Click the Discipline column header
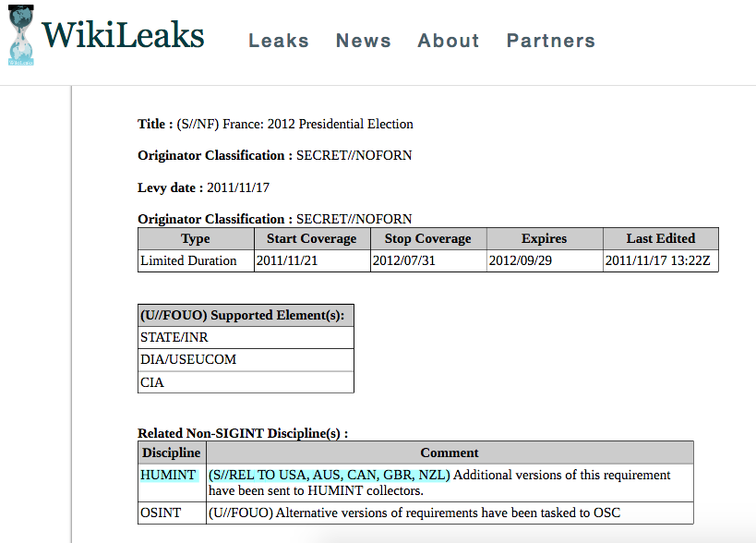 click(x=172, y=452)
